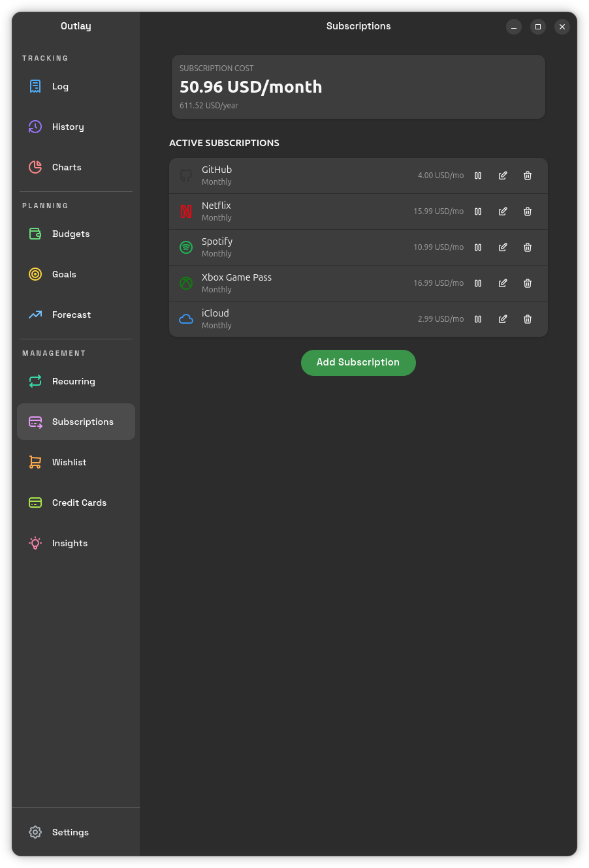Viewport: 589px width, 868px height.
Task: Delete the Netflix subscription
Action: [x=528, y=211]
